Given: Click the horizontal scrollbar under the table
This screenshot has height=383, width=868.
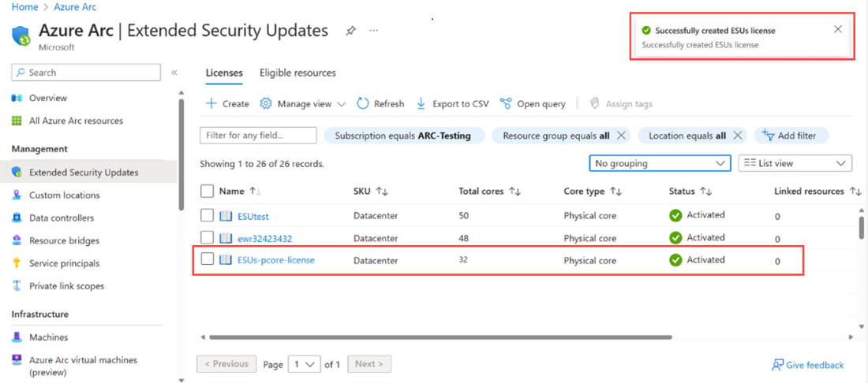Looking at the screenshot, I should (x=440, y=337).
